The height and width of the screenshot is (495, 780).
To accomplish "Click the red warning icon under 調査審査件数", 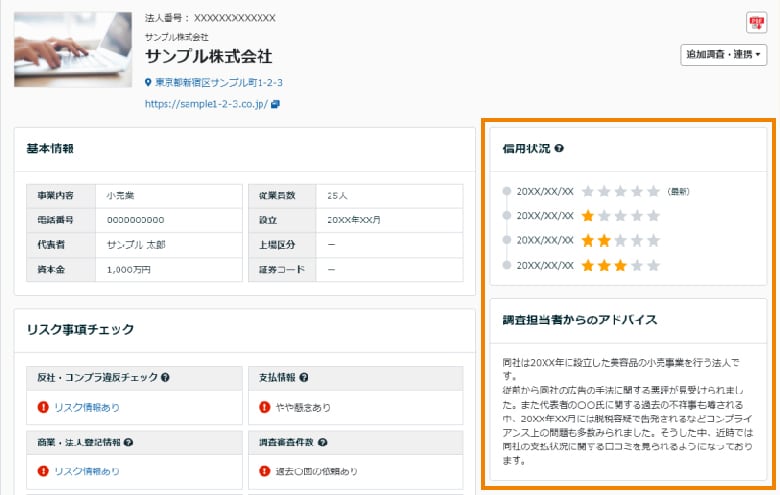I will (264, 471).
